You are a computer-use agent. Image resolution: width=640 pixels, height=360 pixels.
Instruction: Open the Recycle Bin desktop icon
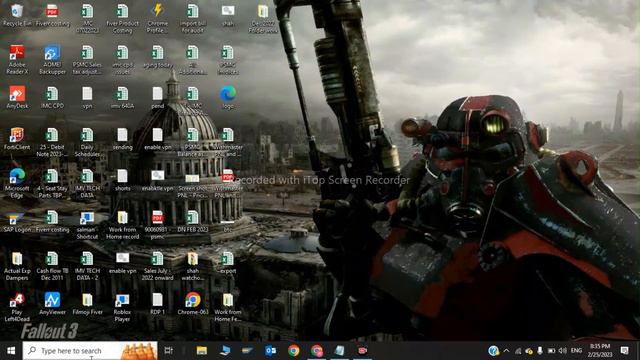tap(17, 15)
